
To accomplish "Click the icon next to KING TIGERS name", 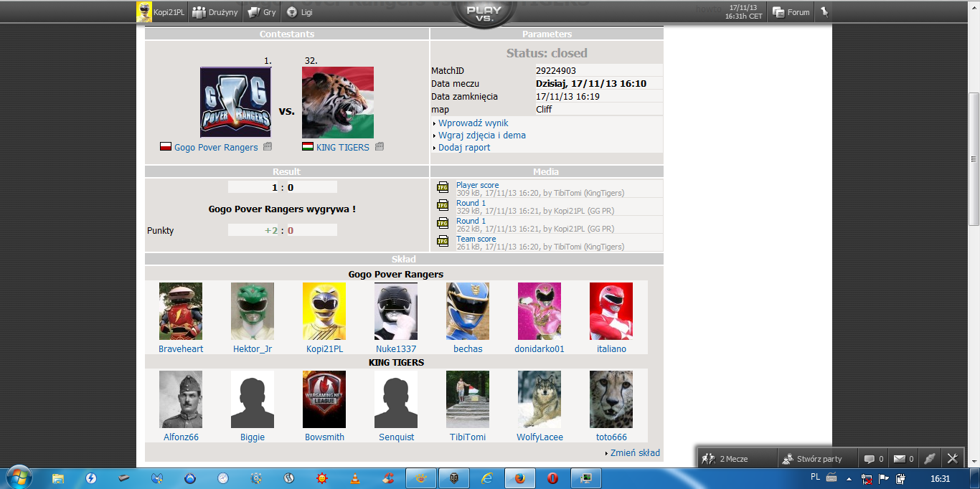I will [380, 147].
